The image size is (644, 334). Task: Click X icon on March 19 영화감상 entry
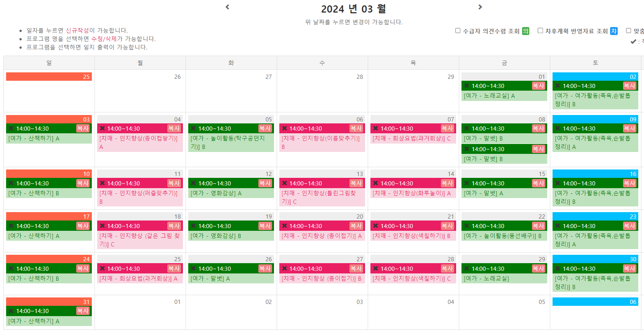tap(193, 226)
